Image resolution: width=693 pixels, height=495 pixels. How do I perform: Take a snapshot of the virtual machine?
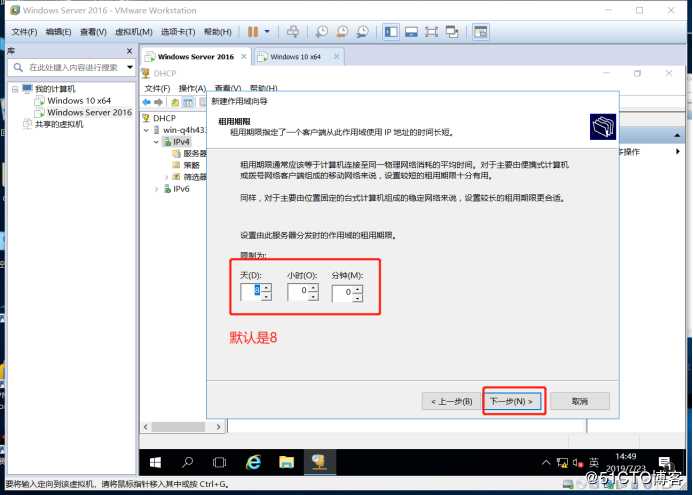(322, 32)
